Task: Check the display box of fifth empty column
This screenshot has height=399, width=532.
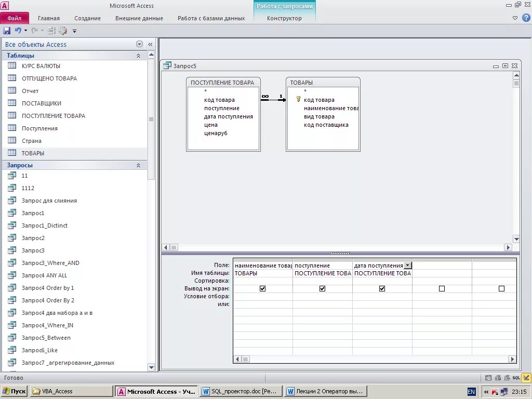Action: 501,288
